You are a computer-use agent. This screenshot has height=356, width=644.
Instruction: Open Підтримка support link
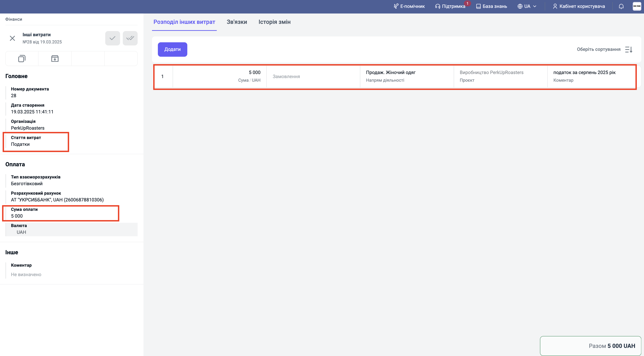450,6
